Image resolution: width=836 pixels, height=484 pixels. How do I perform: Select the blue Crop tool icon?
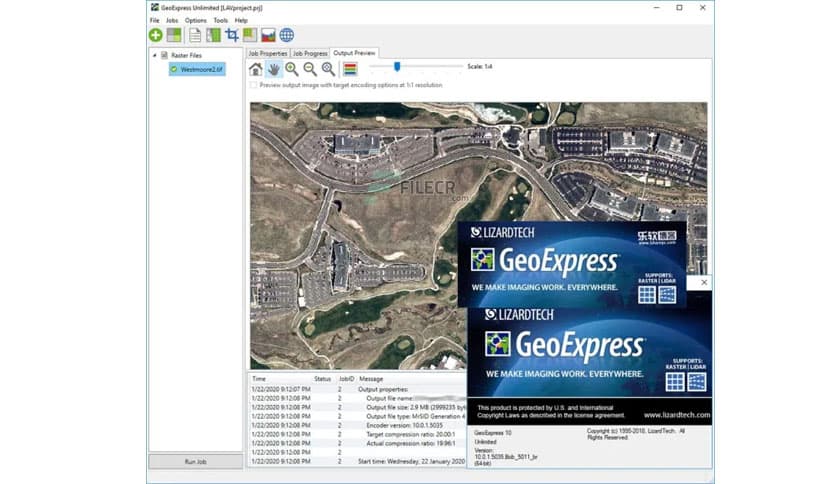pyautogui.click(x=231, y=35)
